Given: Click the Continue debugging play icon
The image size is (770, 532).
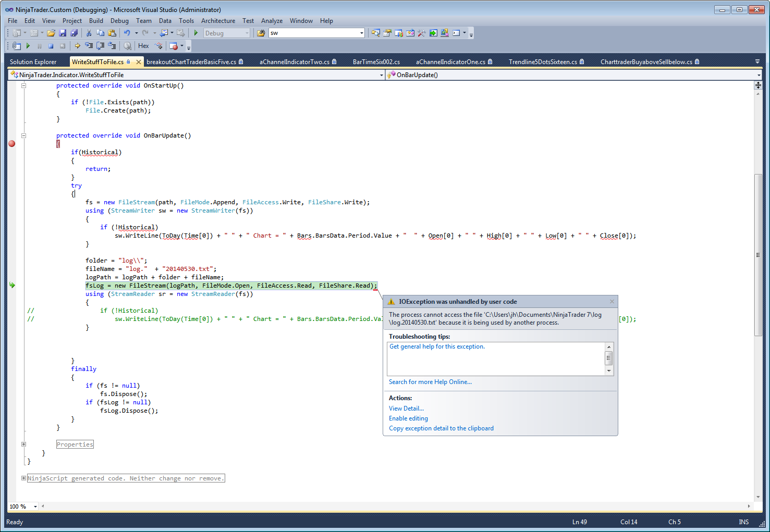Looking at the screenshot, I should tap(28, 46).
